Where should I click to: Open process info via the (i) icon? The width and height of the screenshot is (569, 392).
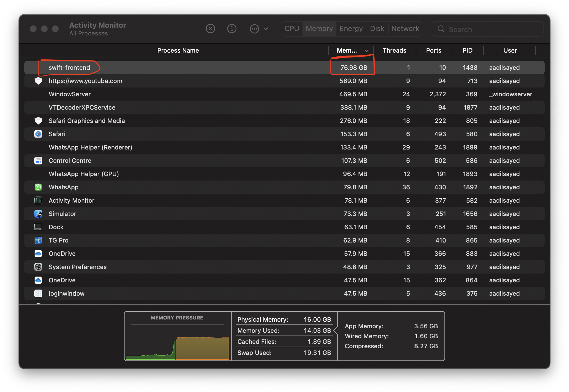pyautogui.click(x=232, y=29)
